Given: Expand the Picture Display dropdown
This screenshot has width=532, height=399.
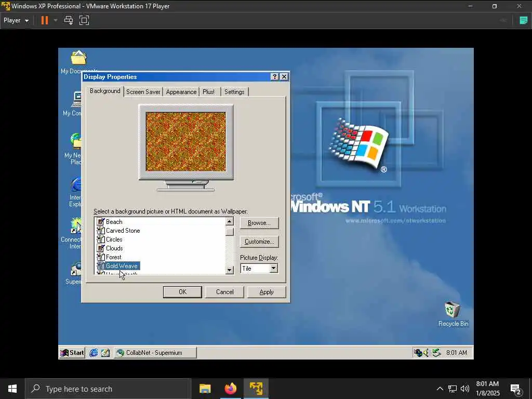Looking at the screenshot, I should pyautogui.click(x=273, y=269).
